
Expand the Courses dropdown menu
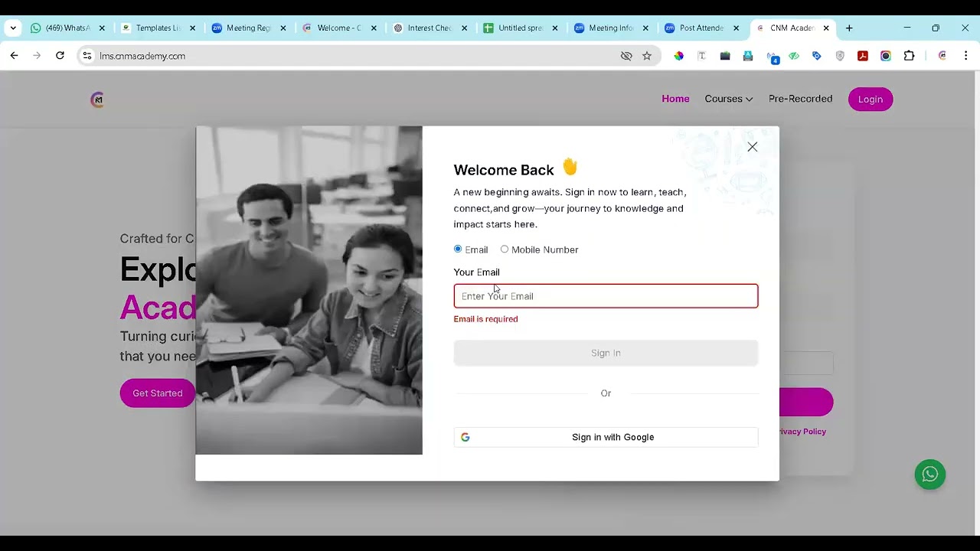click(728, 99)
